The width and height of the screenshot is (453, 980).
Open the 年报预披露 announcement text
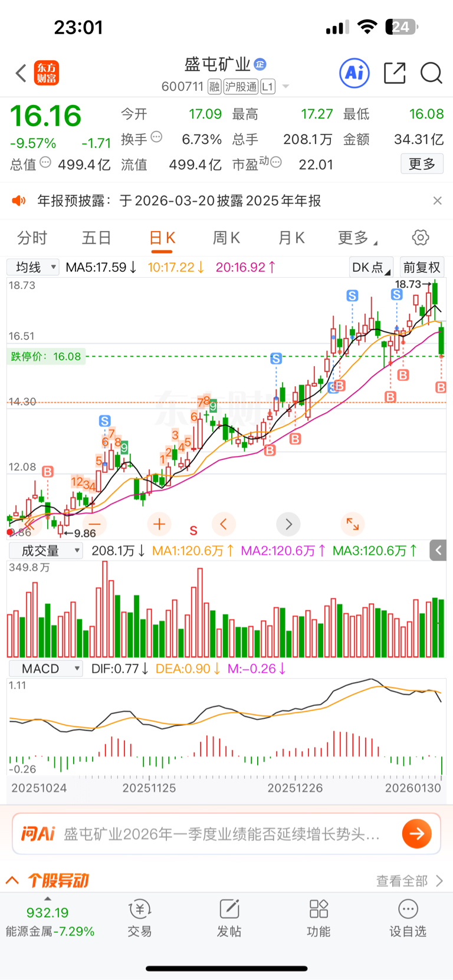179,200
